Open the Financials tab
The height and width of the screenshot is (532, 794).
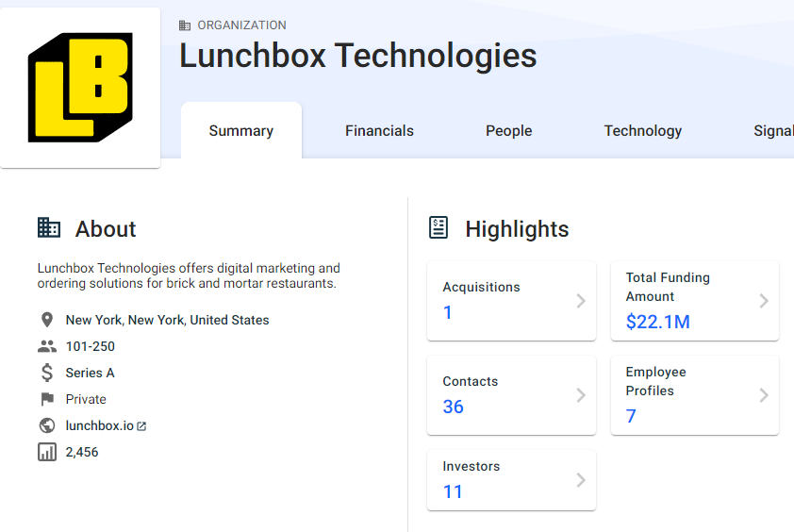pyautogui.click(x=379, y=131)
